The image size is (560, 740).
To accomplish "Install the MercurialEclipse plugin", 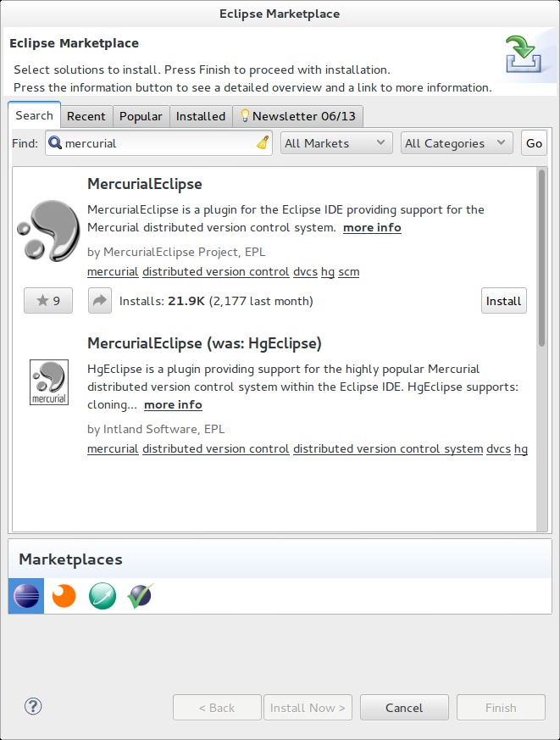I will click(503, 300).
